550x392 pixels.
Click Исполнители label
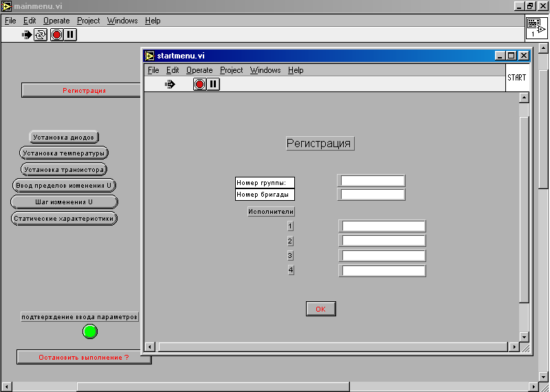pos(271,212)
